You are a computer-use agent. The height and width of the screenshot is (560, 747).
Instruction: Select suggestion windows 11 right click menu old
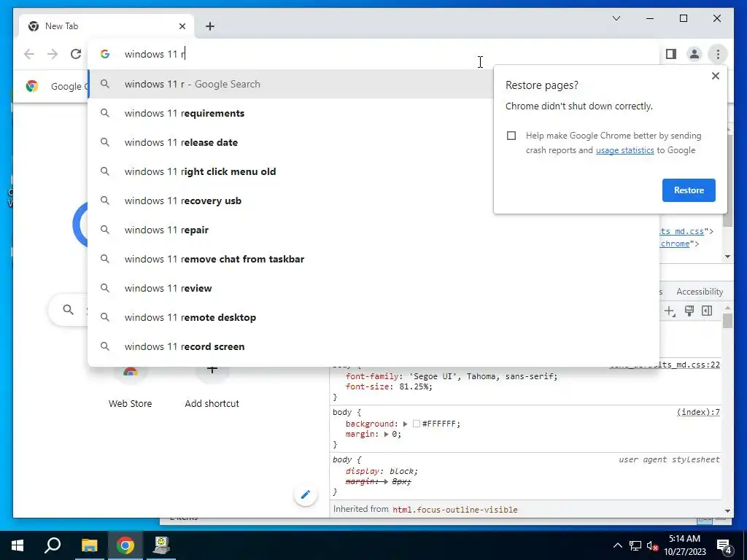pyautogui.click(x=290, y=171)
